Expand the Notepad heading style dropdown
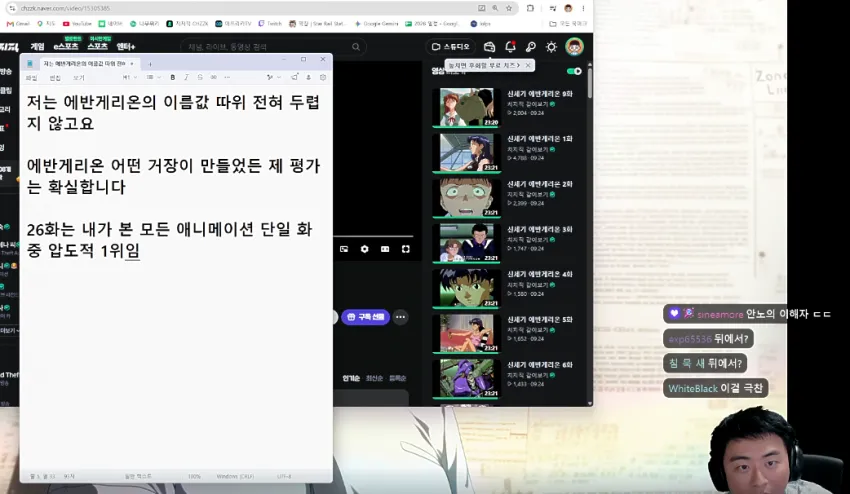Viewport: 850px width, 494px height. click(x=129, y=78)
